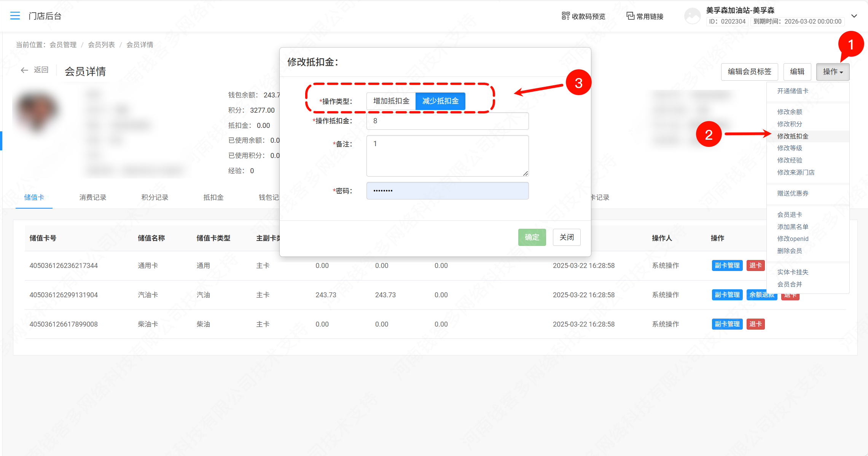Switch to the 积分记录 tab
Screen dimensions: 868x456
tap(155, 198)
